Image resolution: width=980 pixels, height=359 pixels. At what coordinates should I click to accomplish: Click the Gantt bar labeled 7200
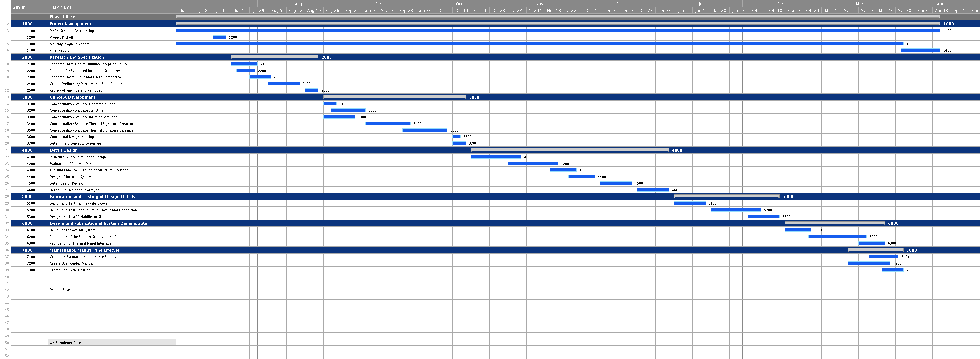pyautogui.click(x=869, y=263)
